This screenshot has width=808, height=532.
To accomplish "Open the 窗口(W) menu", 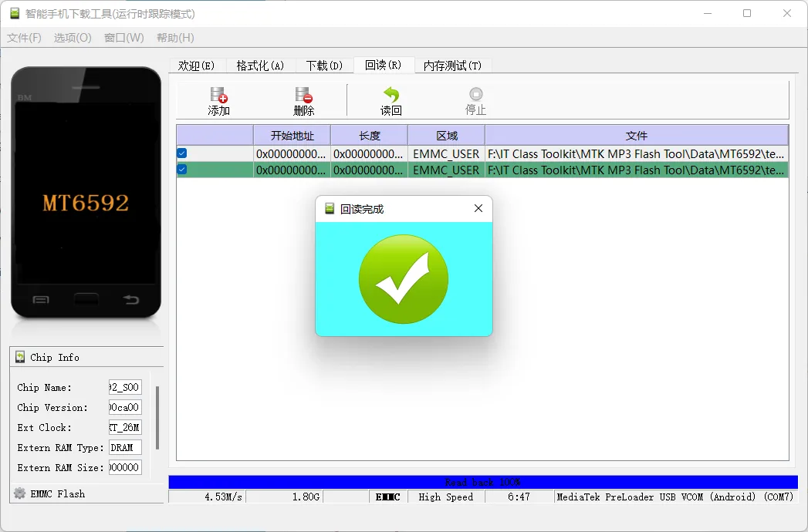I will (123, 38).
